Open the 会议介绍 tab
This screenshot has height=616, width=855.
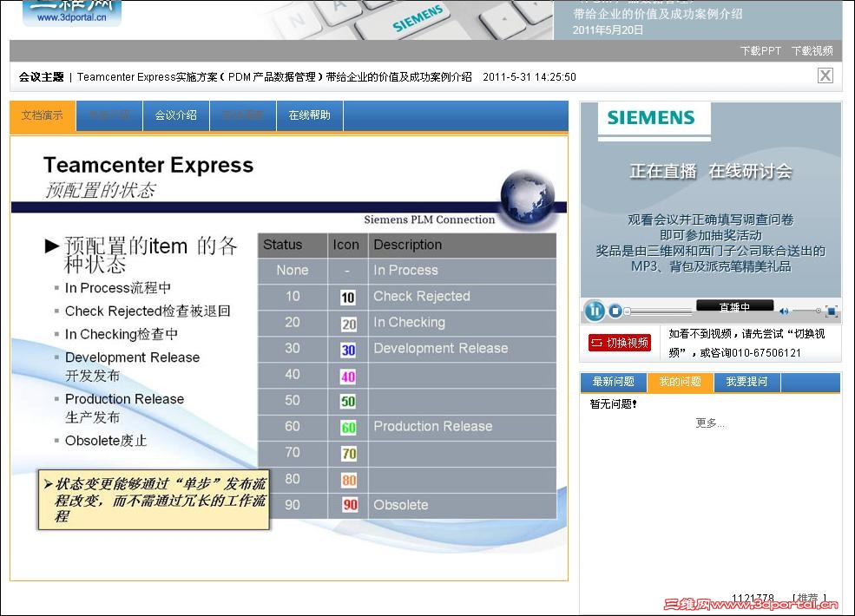coord(175,115)
